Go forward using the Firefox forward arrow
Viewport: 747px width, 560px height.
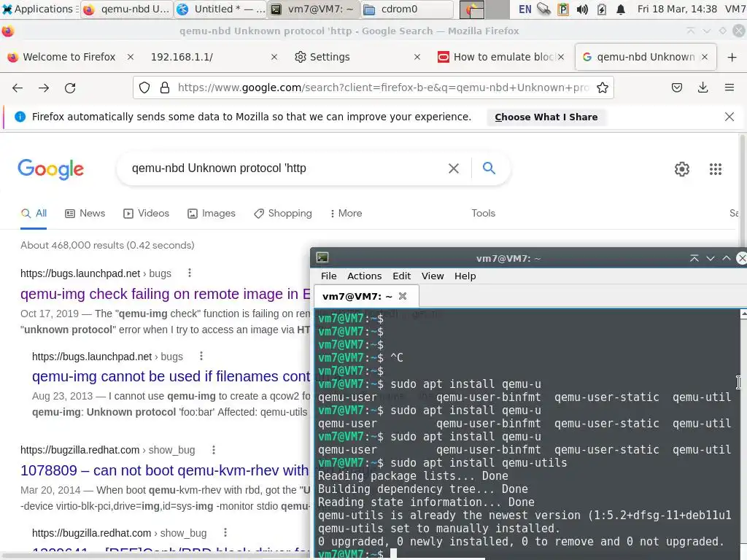pyautogui.click(x=44, y=87)
